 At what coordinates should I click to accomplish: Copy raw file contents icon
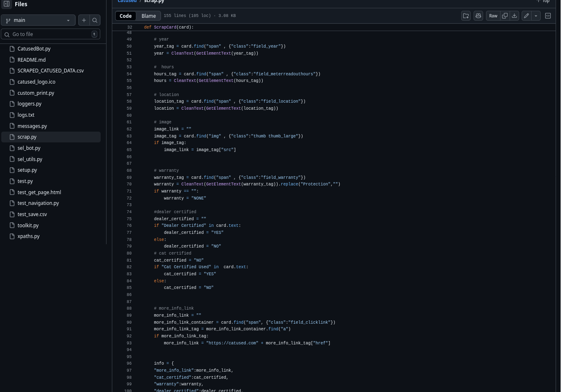point(505,16)
